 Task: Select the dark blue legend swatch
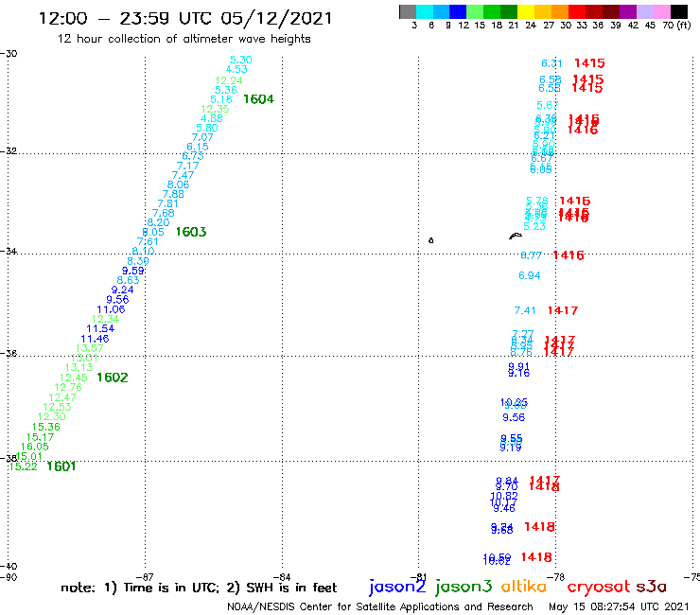(x=458, y=11)
